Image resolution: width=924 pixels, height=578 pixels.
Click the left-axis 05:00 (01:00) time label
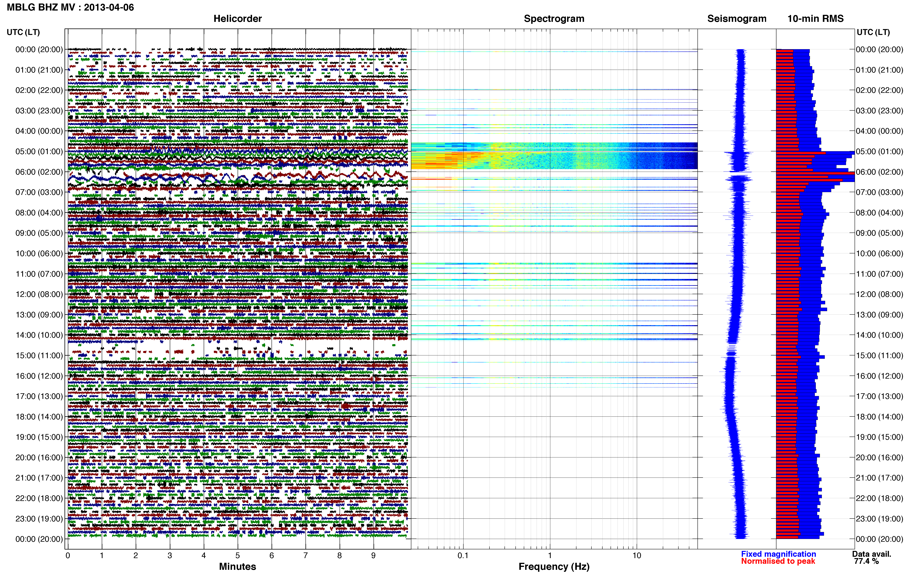tap(39, 151)
